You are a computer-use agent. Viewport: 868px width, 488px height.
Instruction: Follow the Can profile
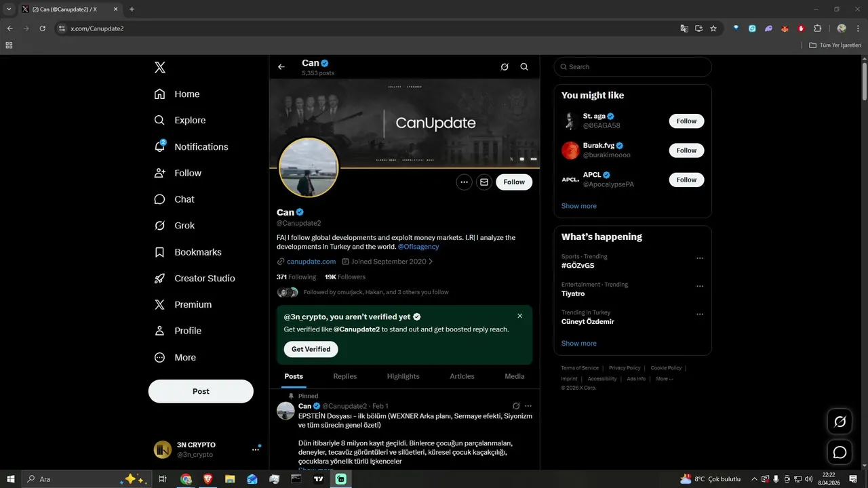click(514, 182)
